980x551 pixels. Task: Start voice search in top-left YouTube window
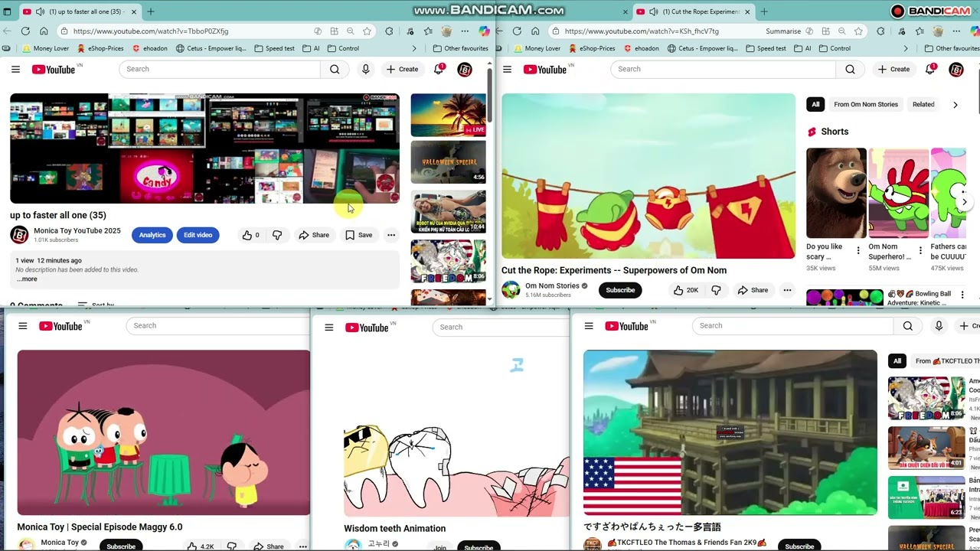coord(366,69)
